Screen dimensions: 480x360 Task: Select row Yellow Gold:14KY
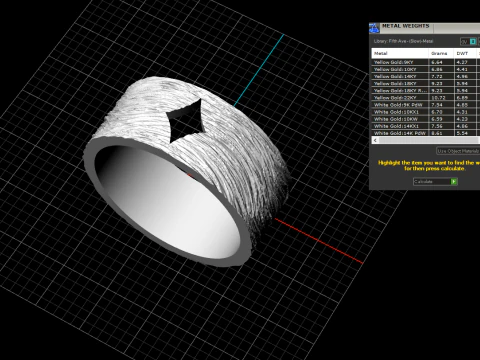point(426,76)
